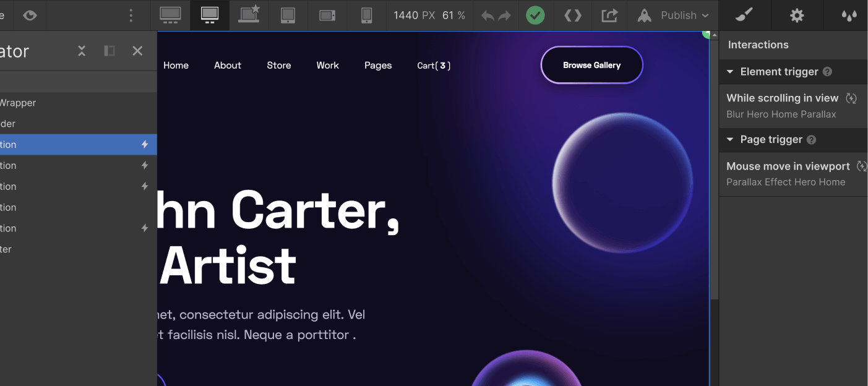Image resolution: width=868 pixels, height=386 pixels.
Task: Open the element Settings gear tab
Action: pyautogui.click(x=797, y=15)
